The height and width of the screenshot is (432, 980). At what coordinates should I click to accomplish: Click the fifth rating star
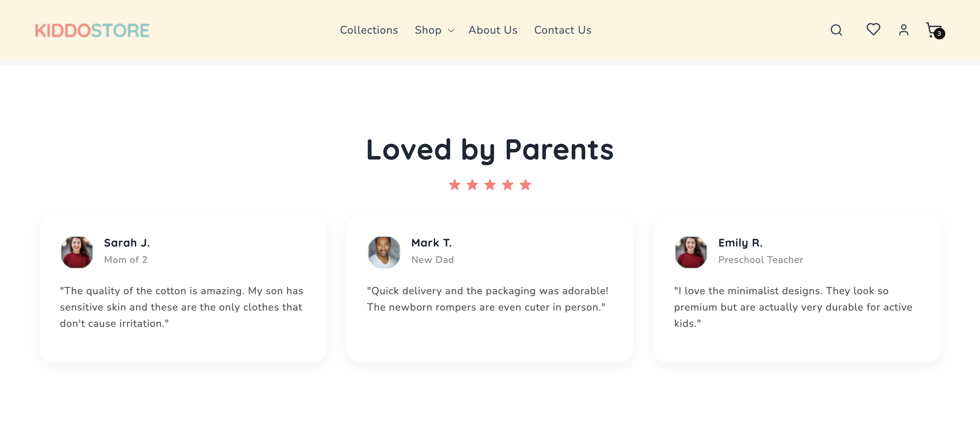(x=525, y=185)
